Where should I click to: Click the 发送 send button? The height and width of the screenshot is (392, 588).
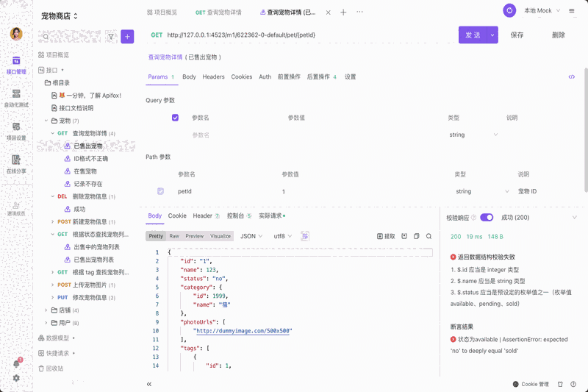pos(473,35)
